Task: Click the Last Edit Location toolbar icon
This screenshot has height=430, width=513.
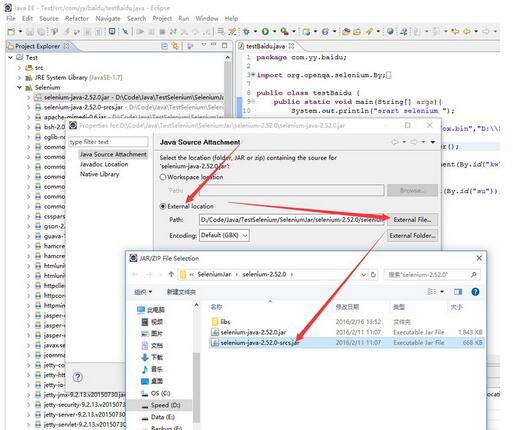Action: point(455,32)
